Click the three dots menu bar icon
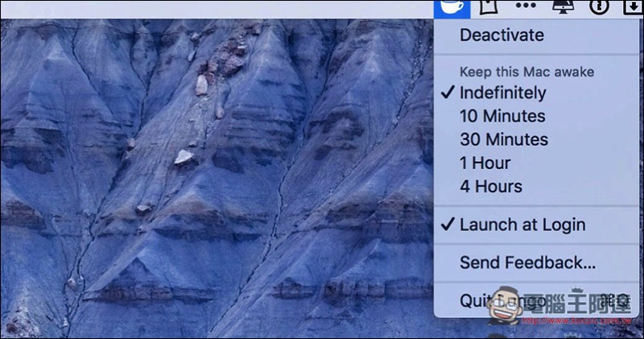This screenshot has width=644, height=339. (525, 7)
